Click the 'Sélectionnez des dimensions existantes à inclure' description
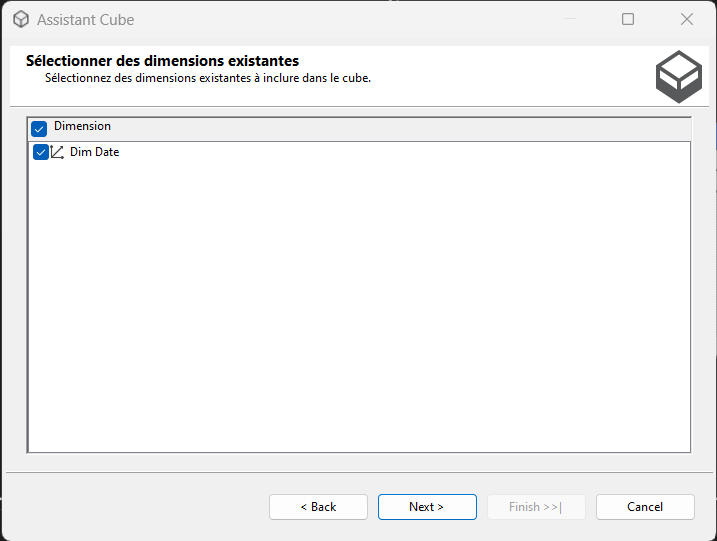717x541 pixels. pyautogui.click(x=208, y=78)
